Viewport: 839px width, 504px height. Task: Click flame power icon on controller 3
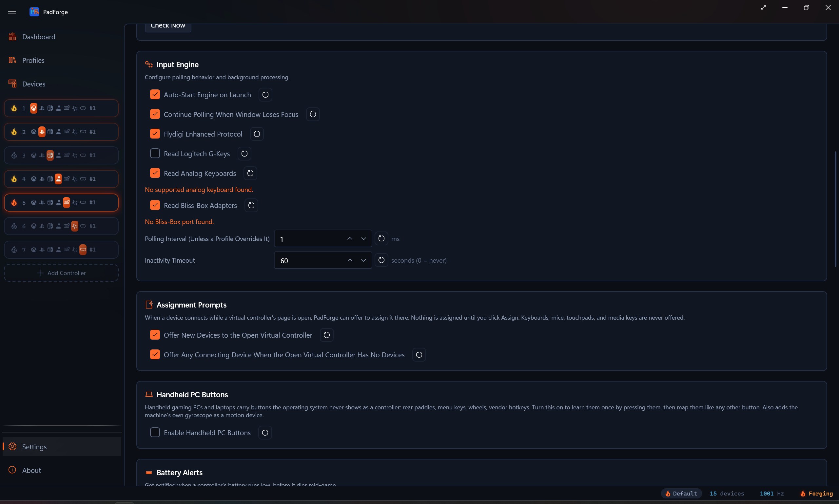point(14,155)
